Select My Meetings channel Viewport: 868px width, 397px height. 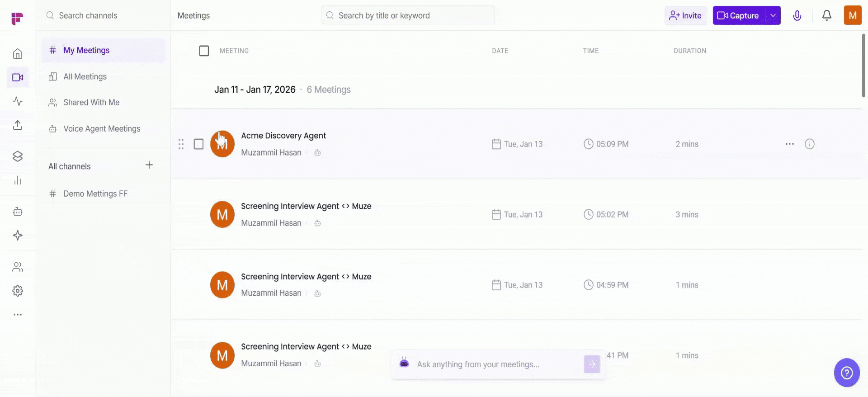click(104, 50)
